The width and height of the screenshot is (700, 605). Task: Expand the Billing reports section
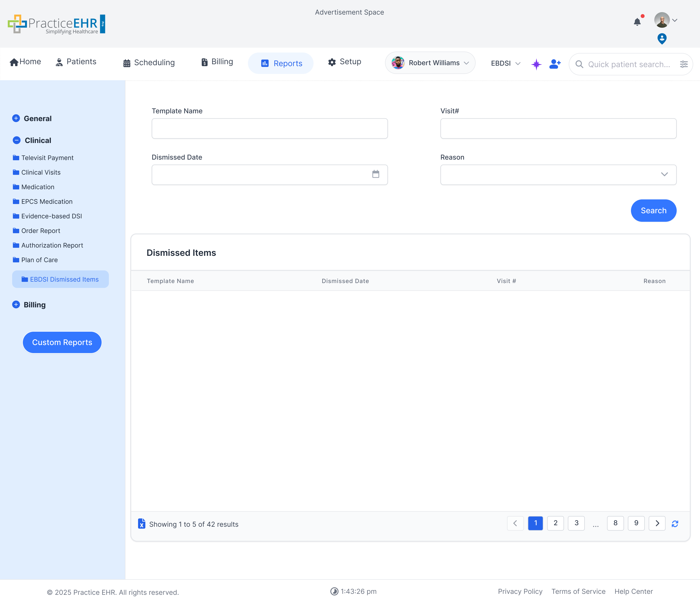click(16, 304)
